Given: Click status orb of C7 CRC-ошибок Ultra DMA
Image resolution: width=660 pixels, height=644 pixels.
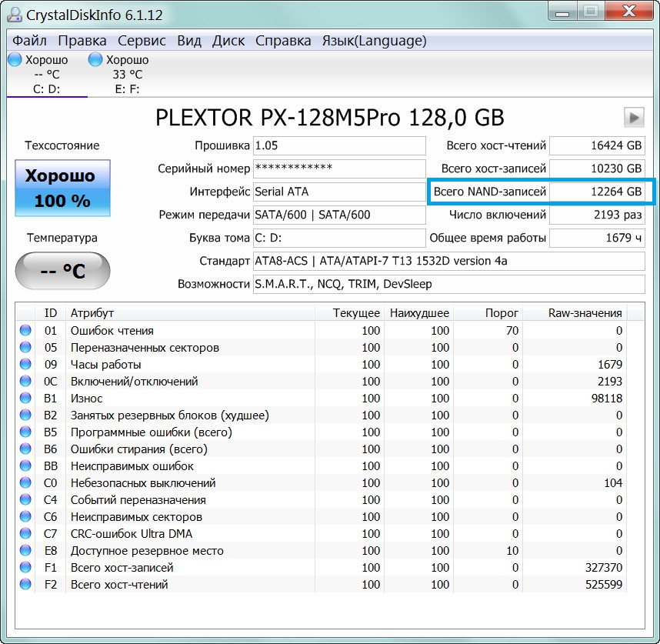Looking at the screenshot, I should pos(25,534).
